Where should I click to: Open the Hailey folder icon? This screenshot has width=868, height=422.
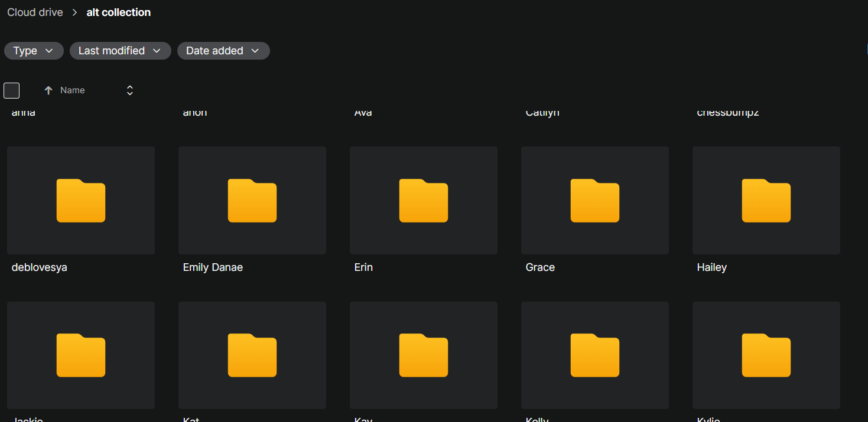tap(766, 201)
